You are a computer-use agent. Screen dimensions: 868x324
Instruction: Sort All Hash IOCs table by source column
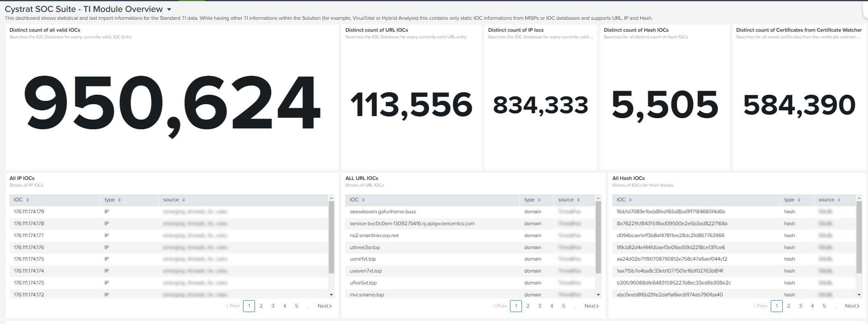[829, 200]
